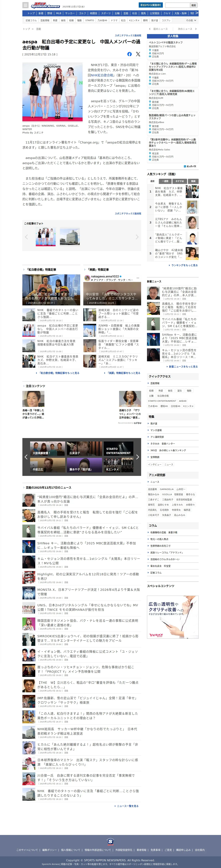Click the 乃木坂46 tag in subnav
This screenshot has height=868, width=221.
coord(102,20)
